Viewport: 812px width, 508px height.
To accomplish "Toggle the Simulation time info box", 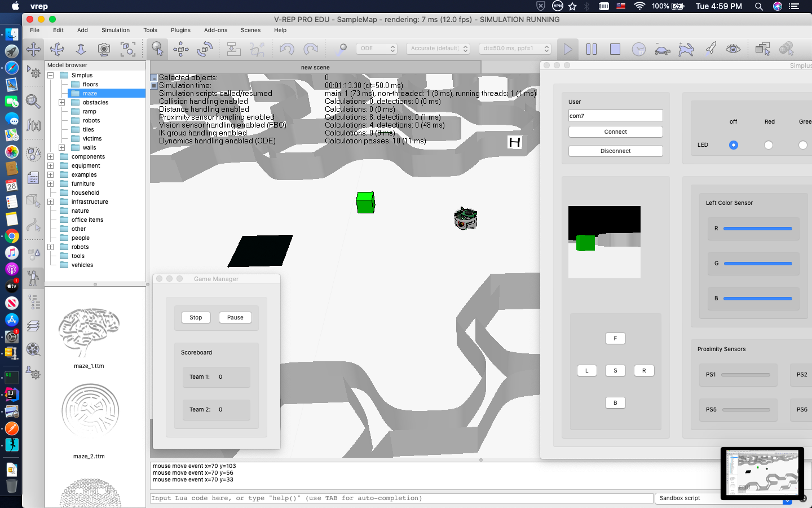I will point(154,86).
